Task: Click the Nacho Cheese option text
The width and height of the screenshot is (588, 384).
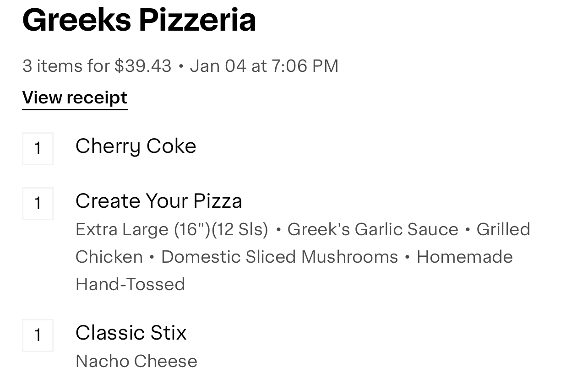Action: pos(136,361)
